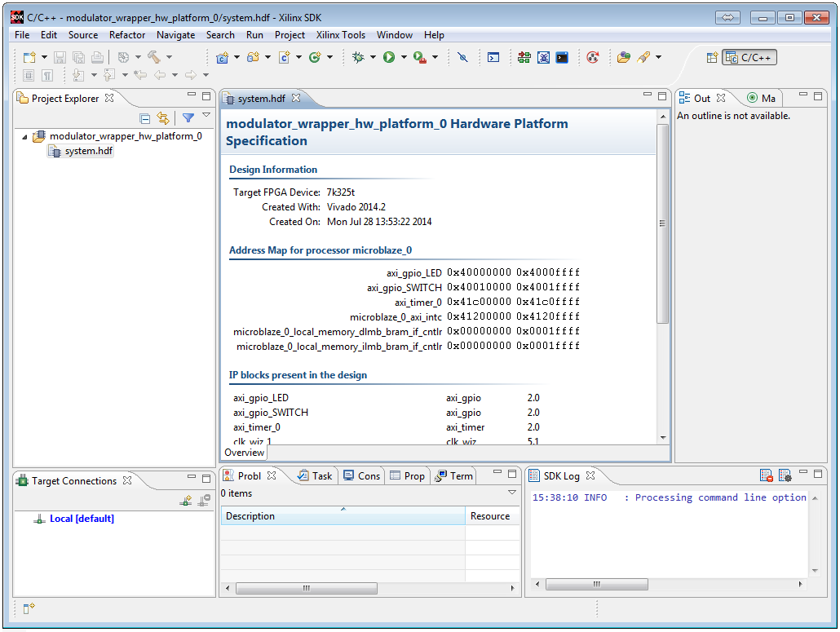Screen dimensions: 840x632
Task: Click the Description column header
Action: click(x=343, y=515)
